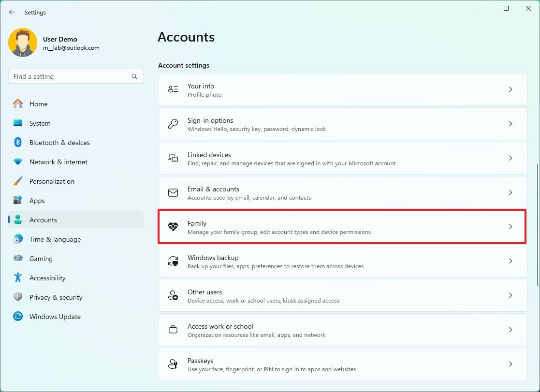Expand the Your info settings entry

(x=511, y=89)
